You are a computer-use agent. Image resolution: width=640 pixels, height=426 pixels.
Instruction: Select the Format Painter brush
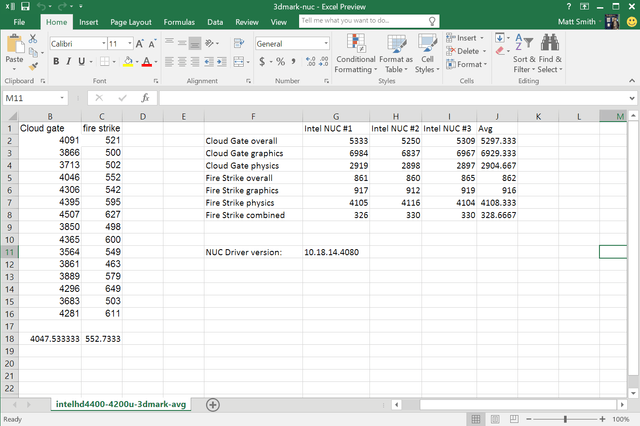(33, 66)
